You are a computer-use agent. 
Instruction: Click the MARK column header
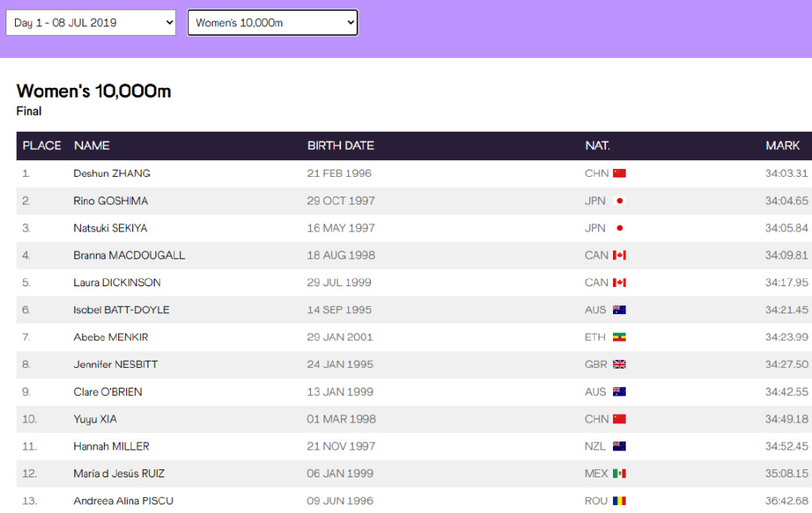(783, 146)
